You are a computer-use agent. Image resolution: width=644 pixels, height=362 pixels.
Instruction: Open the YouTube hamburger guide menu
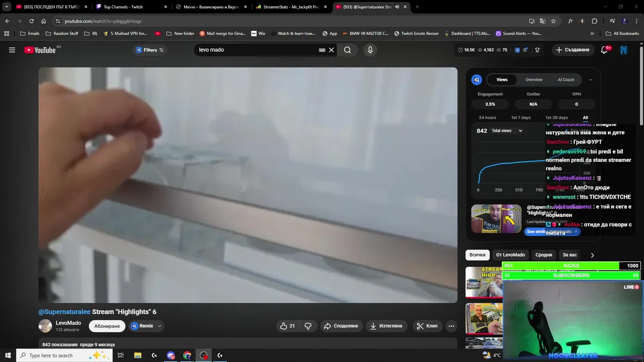[12, 50]
